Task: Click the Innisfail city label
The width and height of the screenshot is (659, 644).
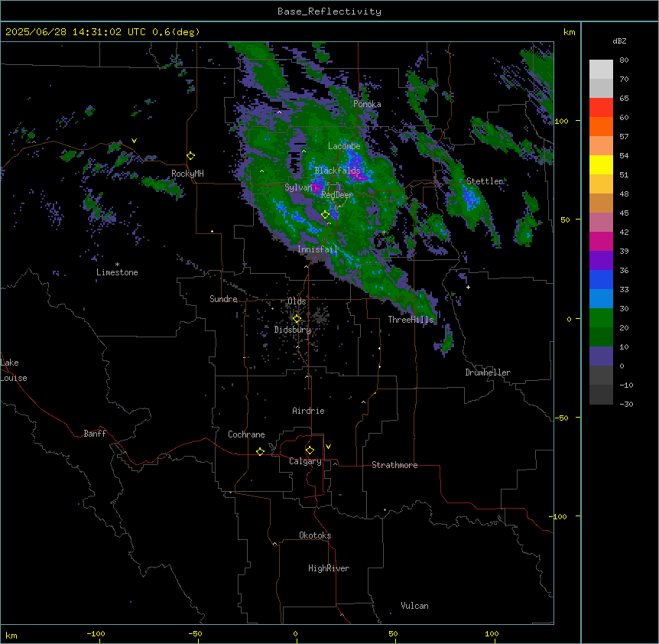Action: (x=317, y=249)
